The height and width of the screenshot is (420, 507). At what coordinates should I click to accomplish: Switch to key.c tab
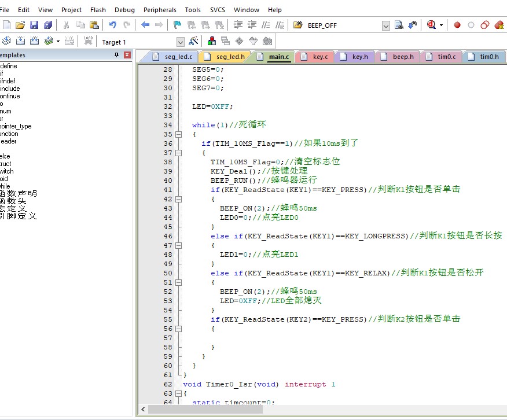click(x=315, y=57)
